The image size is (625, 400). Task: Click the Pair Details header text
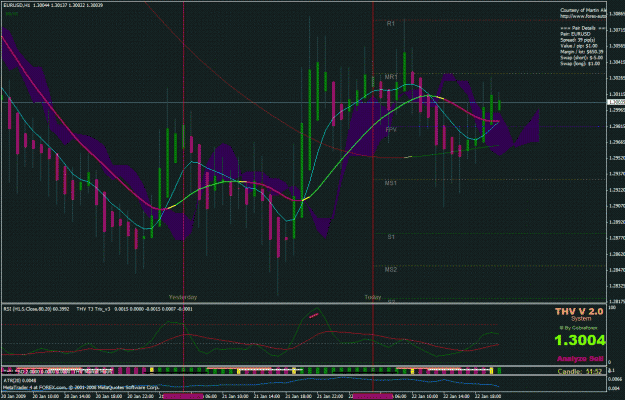coord(584,28)
